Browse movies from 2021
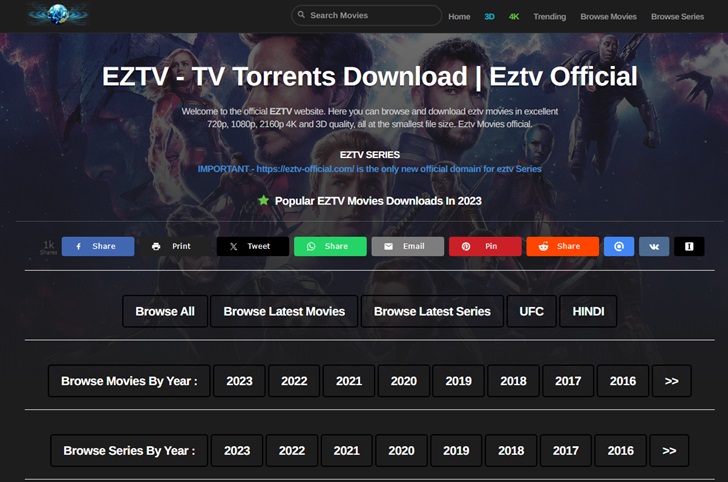 tap(349, 381)
